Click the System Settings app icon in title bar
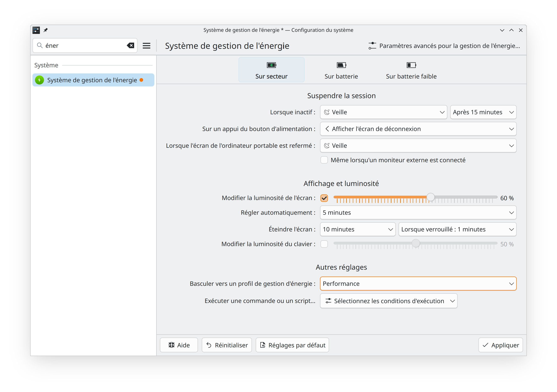The width and height of the screenshot is (557, 392). (36, 30)
